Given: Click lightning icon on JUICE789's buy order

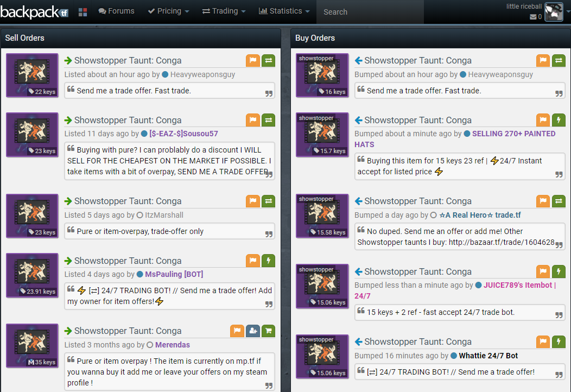Looking at the screenshot, I should 559,271.
